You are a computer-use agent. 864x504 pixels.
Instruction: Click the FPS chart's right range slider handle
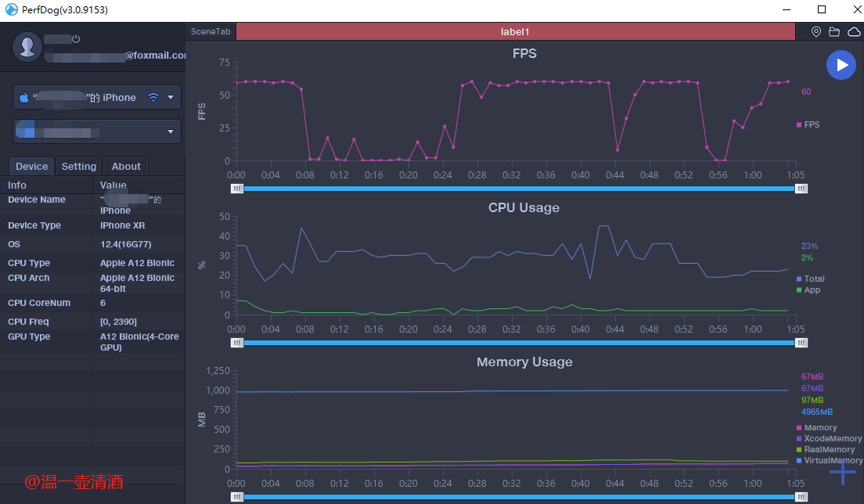tap(801, 189)
